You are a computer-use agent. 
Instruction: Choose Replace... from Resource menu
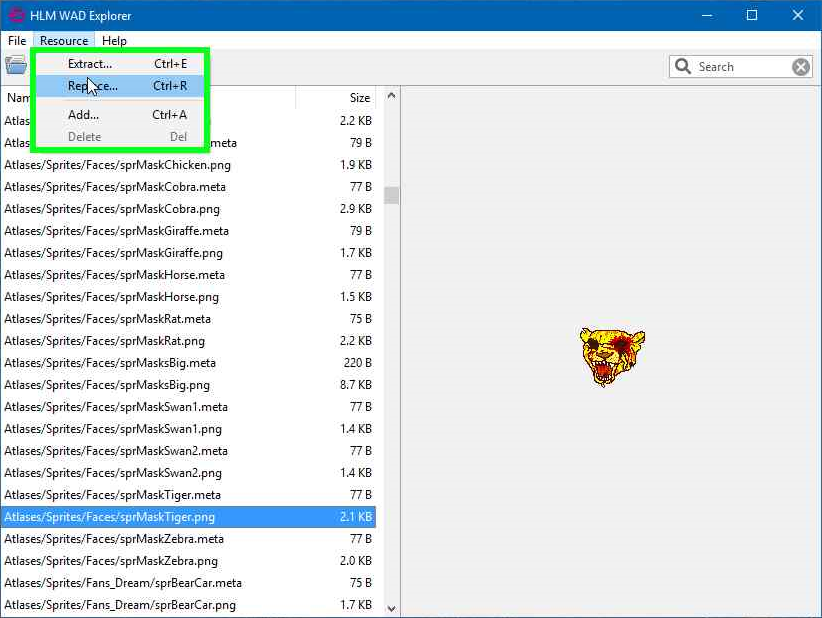[x=120, y=86]
